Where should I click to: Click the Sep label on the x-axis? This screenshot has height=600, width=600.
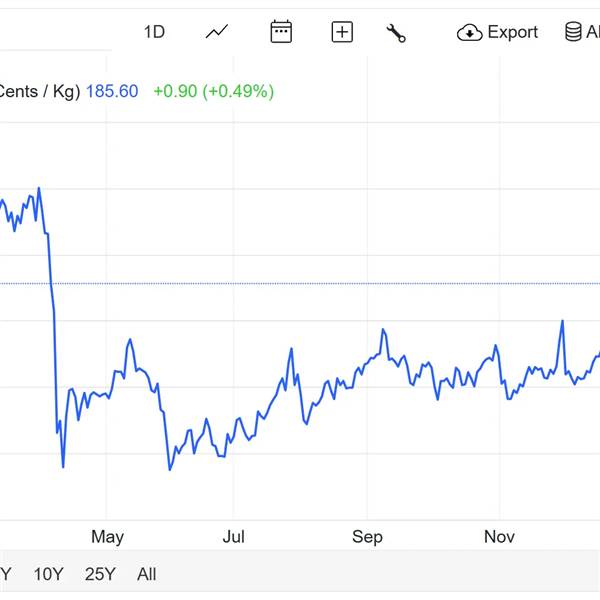tap(367, 537)
